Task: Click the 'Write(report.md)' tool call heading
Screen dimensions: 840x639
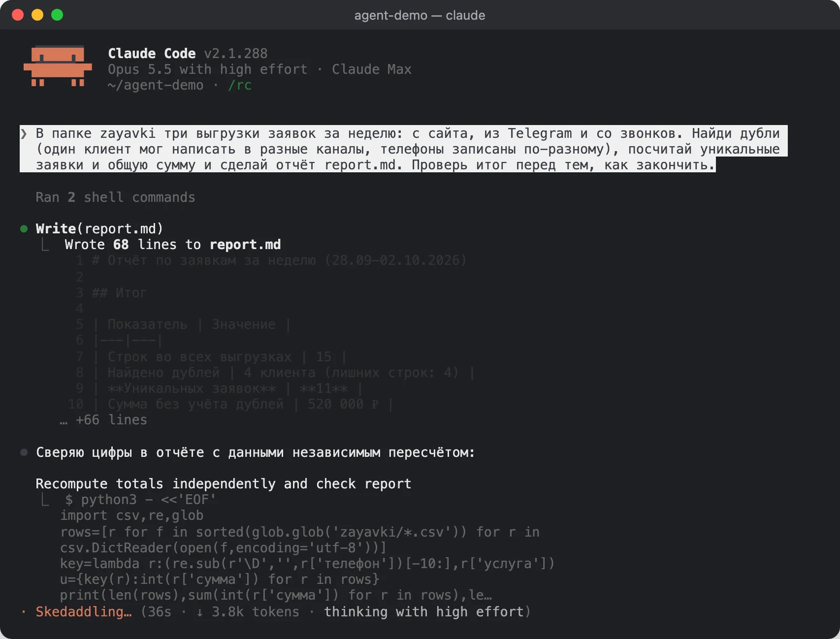Action: point(100,229)
